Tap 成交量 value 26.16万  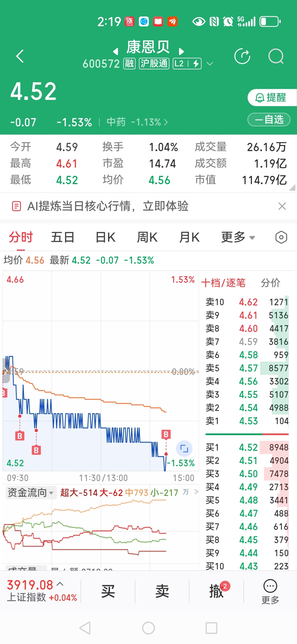coord(266,147)
